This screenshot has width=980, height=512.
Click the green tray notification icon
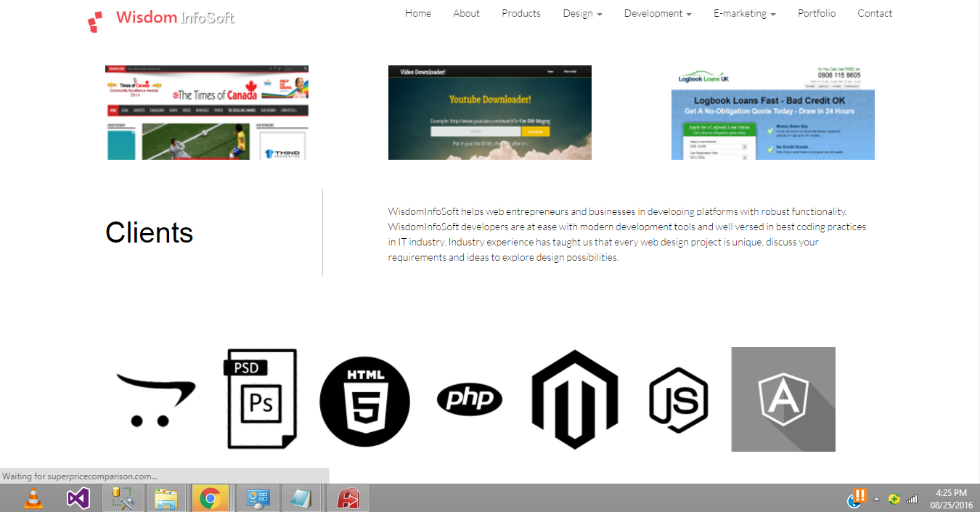[894, 499]
